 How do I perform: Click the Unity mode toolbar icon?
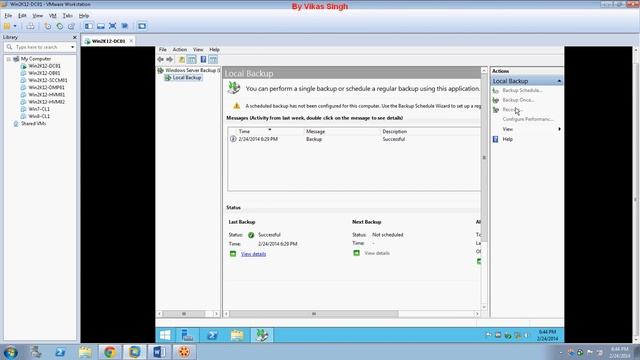point(125,26)
